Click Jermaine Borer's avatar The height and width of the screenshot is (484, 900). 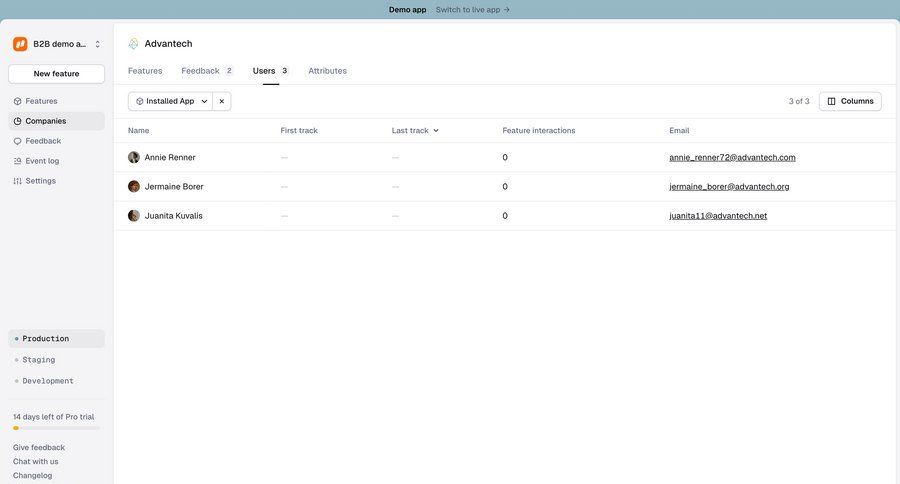tap(134, 187)
